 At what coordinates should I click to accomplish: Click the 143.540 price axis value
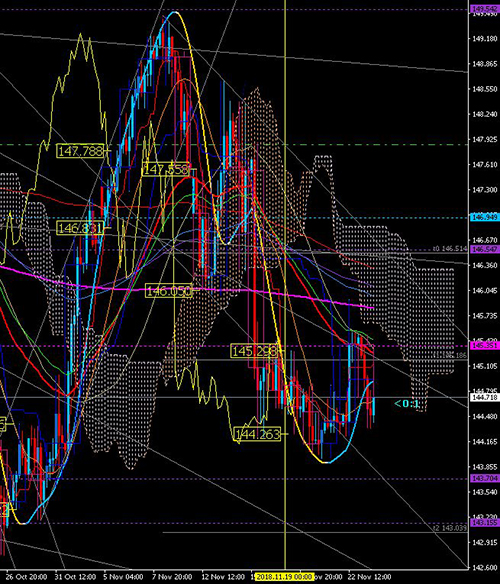pyautogui.click(x=485, y=492)
